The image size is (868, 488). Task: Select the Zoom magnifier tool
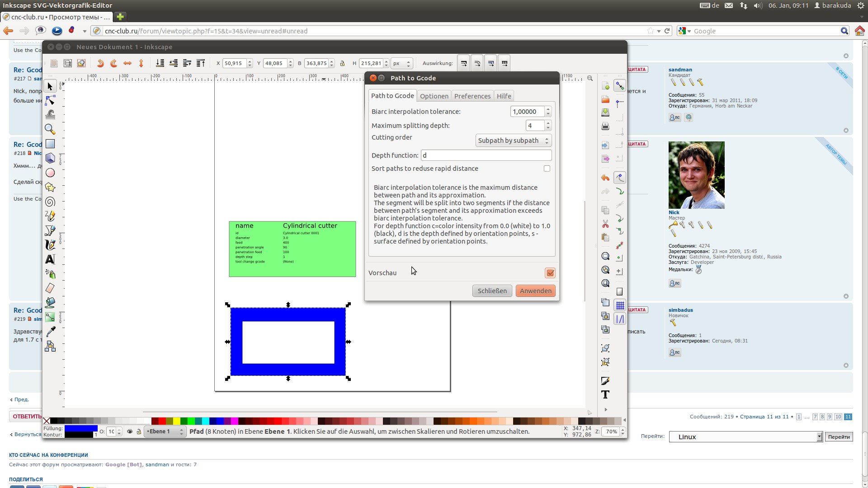(50, 129)
